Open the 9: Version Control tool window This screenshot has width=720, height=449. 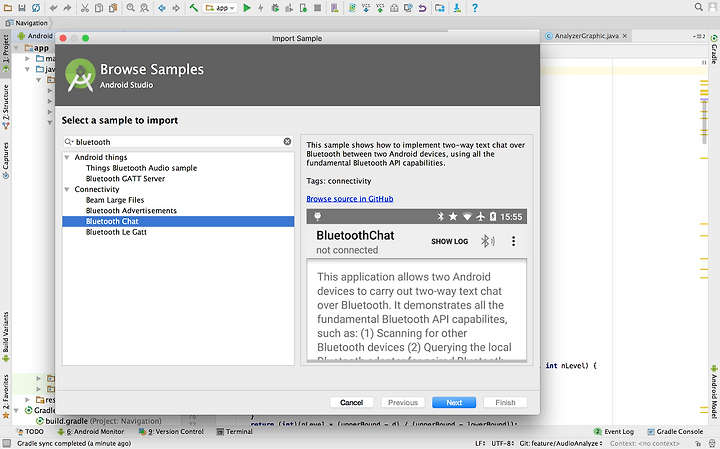click(x=171, y=432)
